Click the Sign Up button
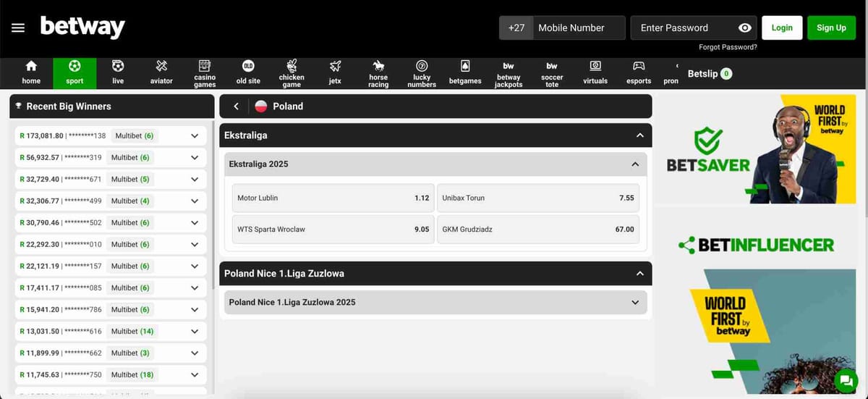 831,28
